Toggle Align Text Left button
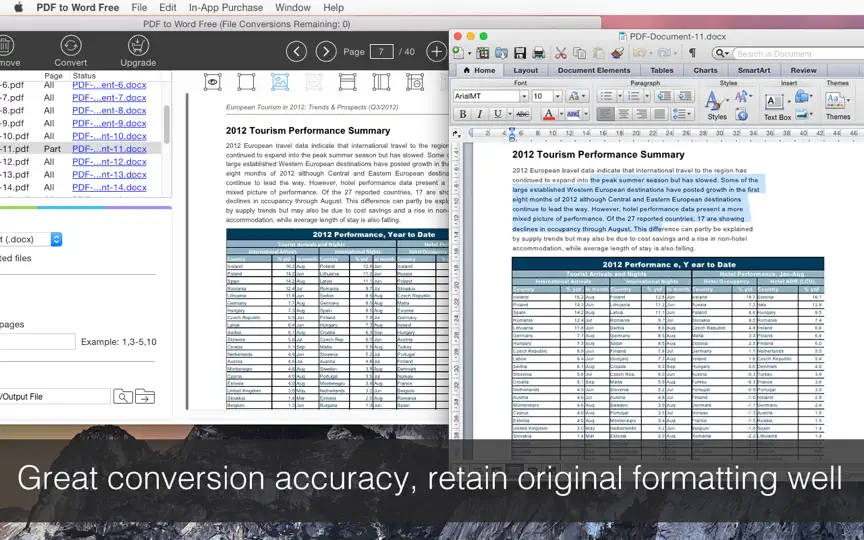This screenshot has width=864, height=540. pyautogui.click(x=606, y=114)
